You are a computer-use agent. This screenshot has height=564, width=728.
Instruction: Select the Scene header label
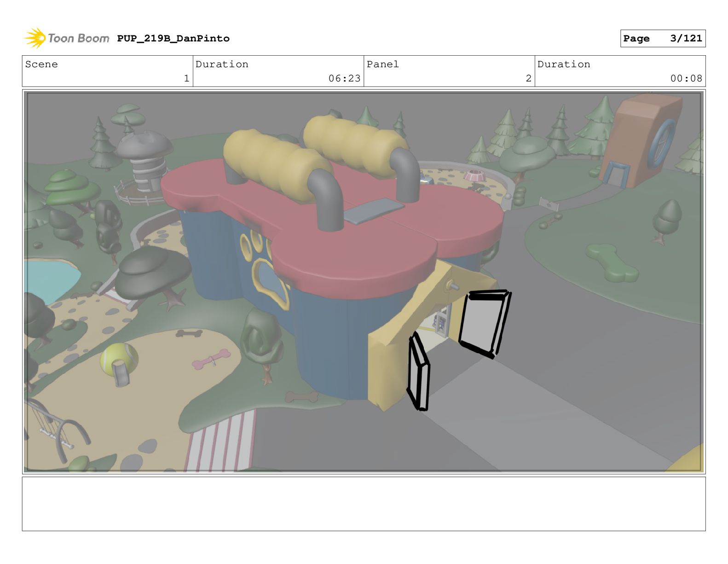point(41,64)
